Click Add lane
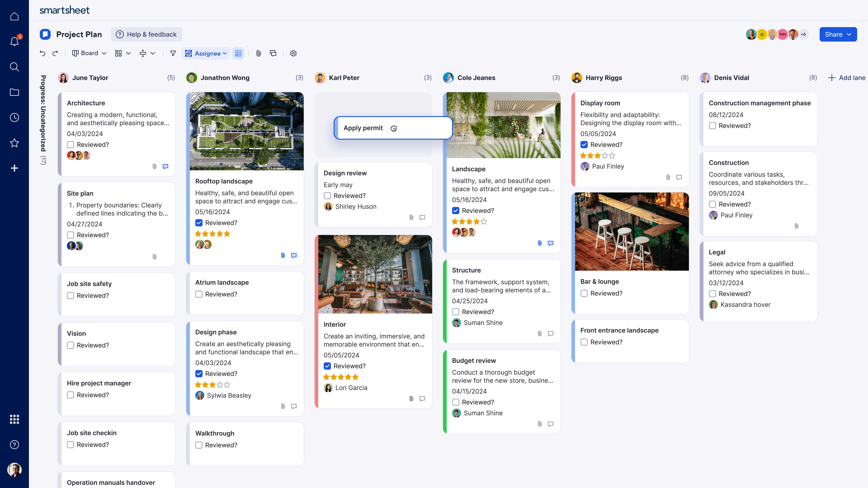This screenshot has width=868, height=488. click(x=846, y=78)
